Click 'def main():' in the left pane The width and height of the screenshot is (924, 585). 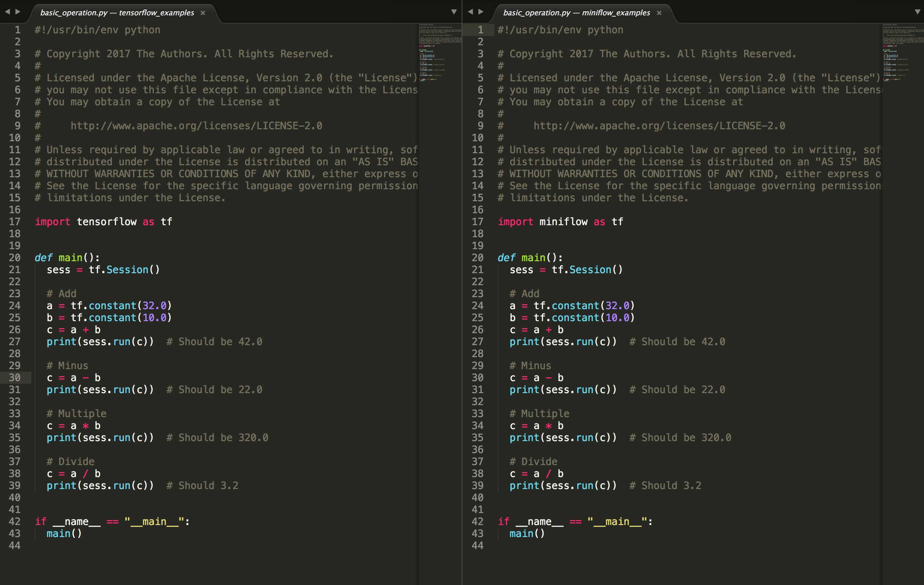pos(67,258)
